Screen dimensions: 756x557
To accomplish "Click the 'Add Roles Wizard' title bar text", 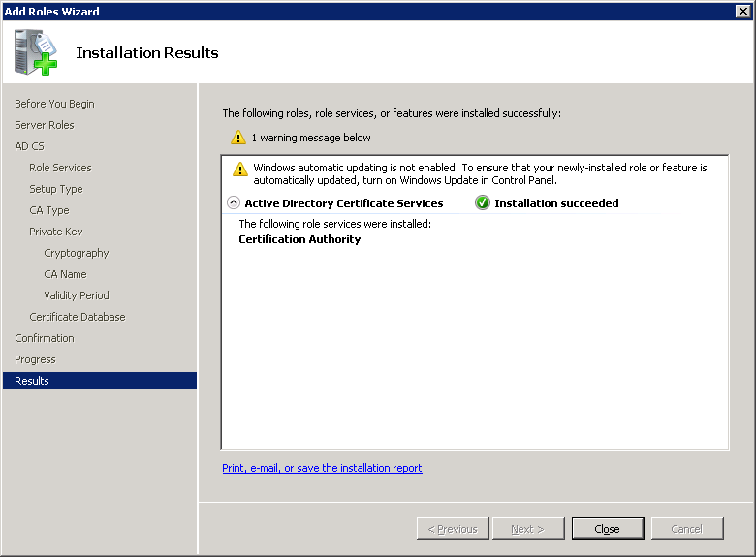I will click(x=51, y=11).
